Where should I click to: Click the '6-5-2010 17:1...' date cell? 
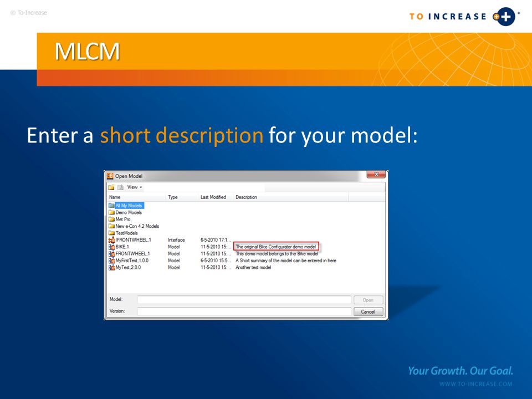216,240
